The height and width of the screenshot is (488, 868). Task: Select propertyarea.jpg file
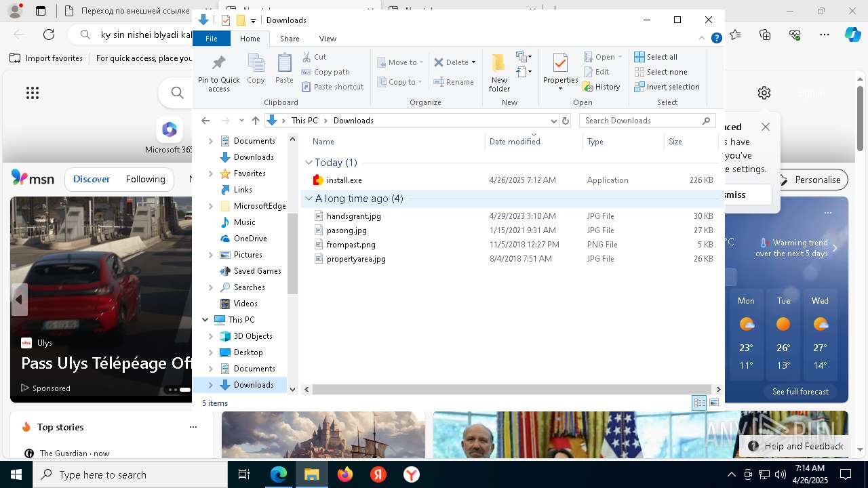(356, 259)
